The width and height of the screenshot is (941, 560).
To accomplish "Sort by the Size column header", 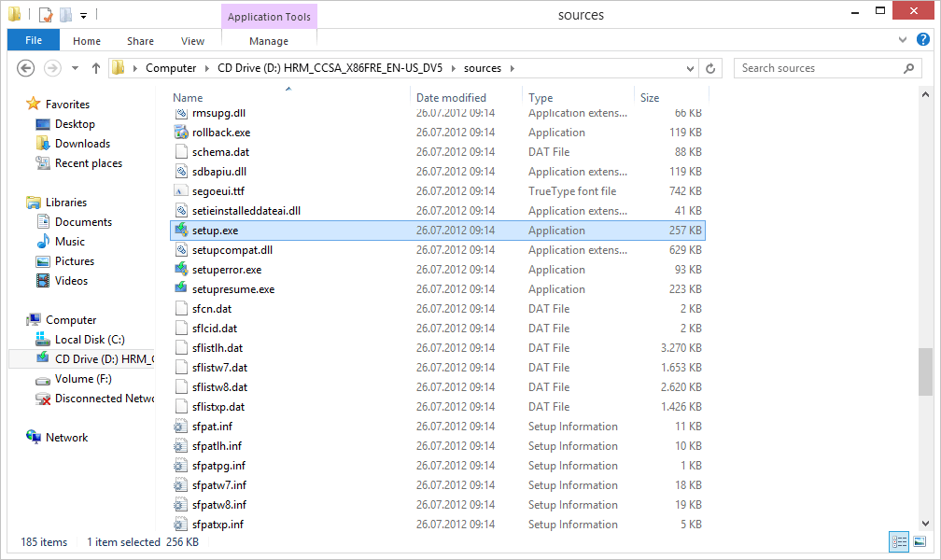I will tap(650, 98).
